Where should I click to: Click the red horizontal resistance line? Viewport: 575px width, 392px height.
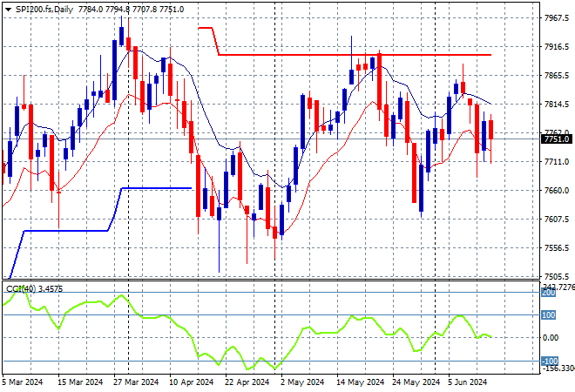coord(355,55)
